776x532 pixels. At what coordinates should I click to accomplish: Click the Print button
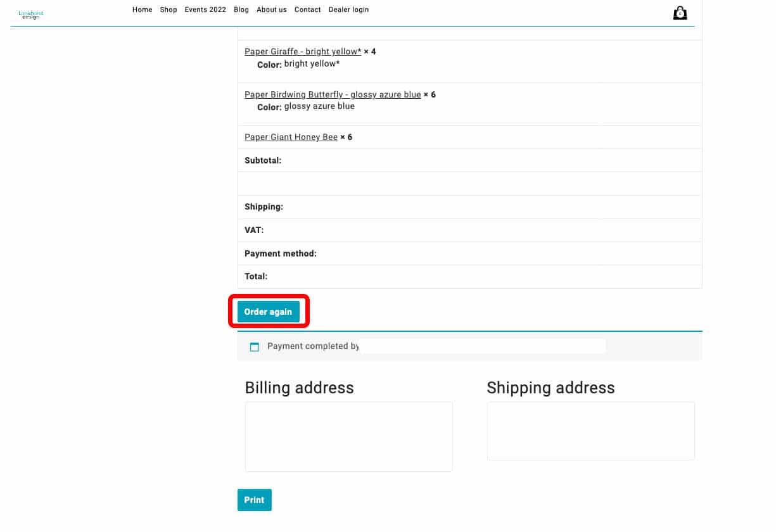click(254, 500)
